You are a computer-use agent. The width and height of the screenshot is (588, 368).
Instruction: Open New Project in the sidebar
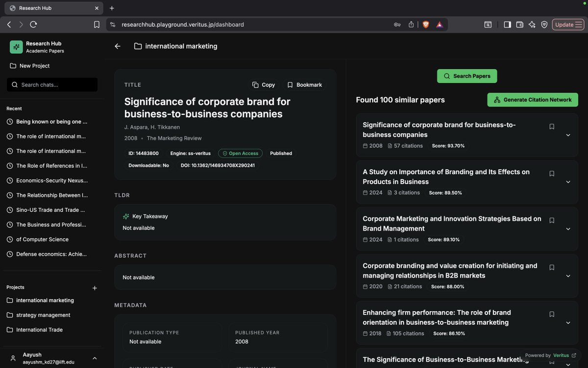pos(29,66)
